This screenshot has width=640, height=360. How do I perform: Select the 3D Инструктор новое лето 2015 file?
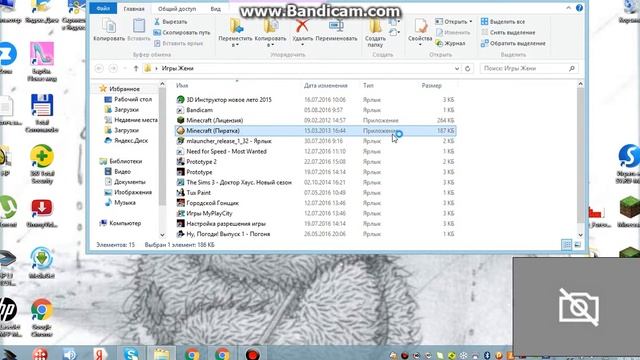point(315,100)
